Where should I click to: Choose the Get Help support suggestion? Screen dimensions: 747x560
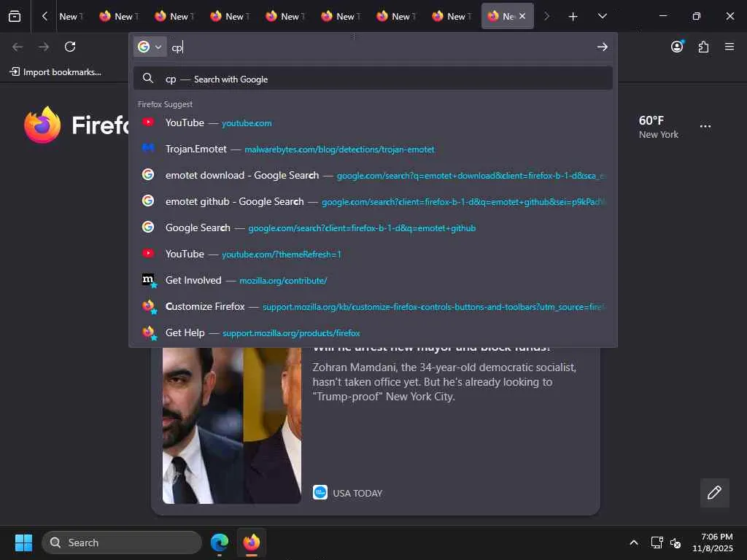pyautogui.click(x=373, y=332)
